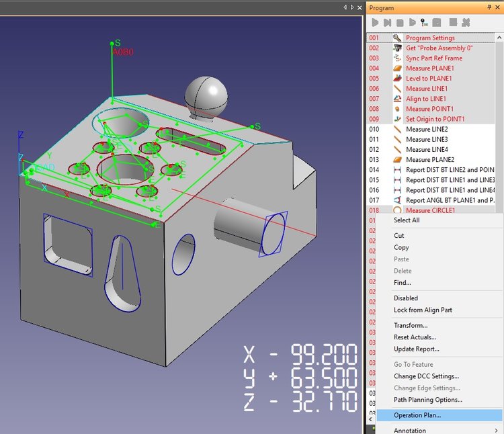Click the plane icon beside Measure PLANE1
This screenshot has height=434, width=504.
click(397, 69)
